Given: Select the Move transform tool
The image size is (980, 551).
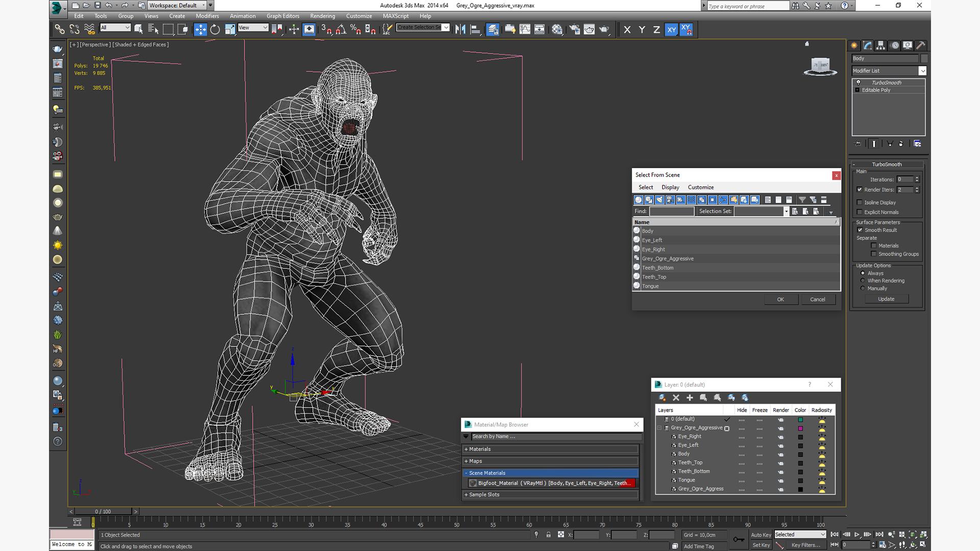Looking at the screenshot, I should [x=200, y=29].
